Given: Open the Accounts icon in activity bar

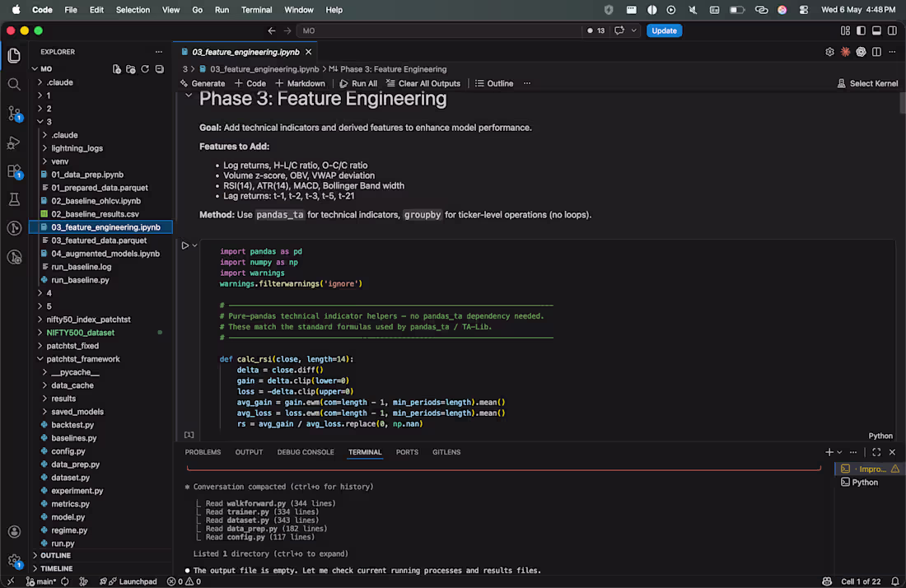Looking at the screenshot, I should click(14, 532).
